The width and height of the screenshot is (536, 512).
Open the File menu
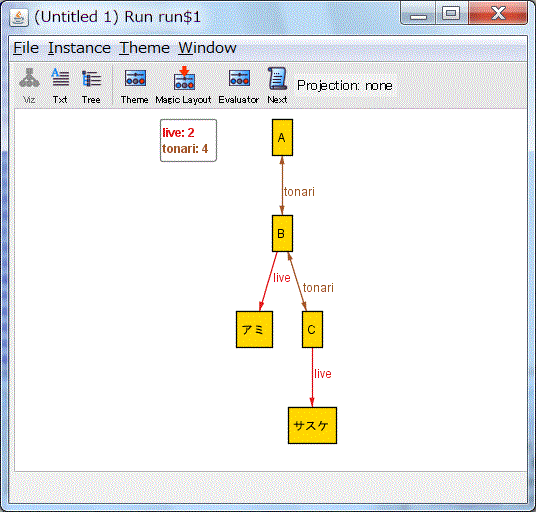26,48
